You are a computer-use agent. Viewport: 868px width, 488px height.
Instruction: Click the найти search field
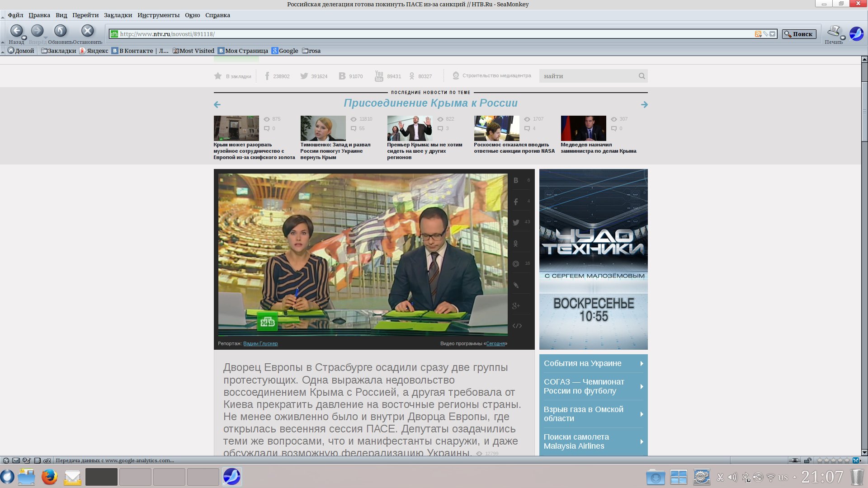click(x=588, y=76)
